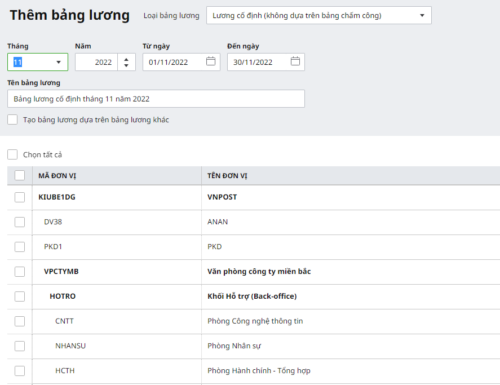
Task: Open calendar picker for Đến ngày field
Action: pyautogui.click(x=295, y=61)
